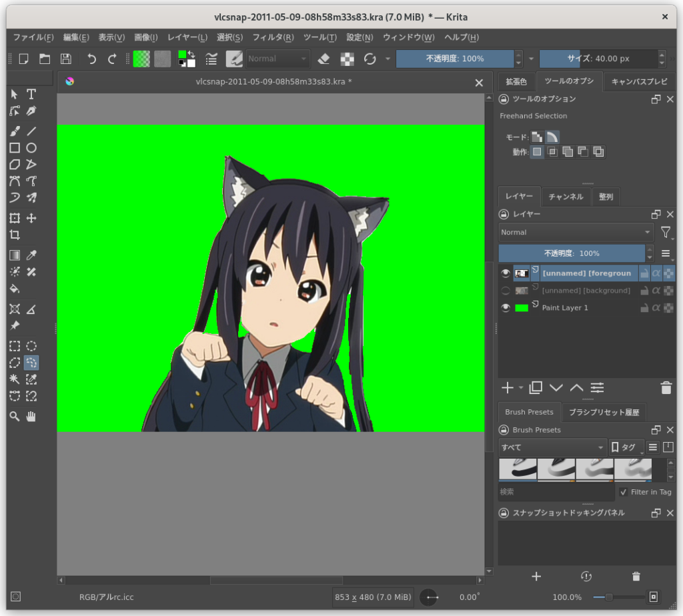
Task: Lock Paint Layer 1
Action: tap(644, 308)
